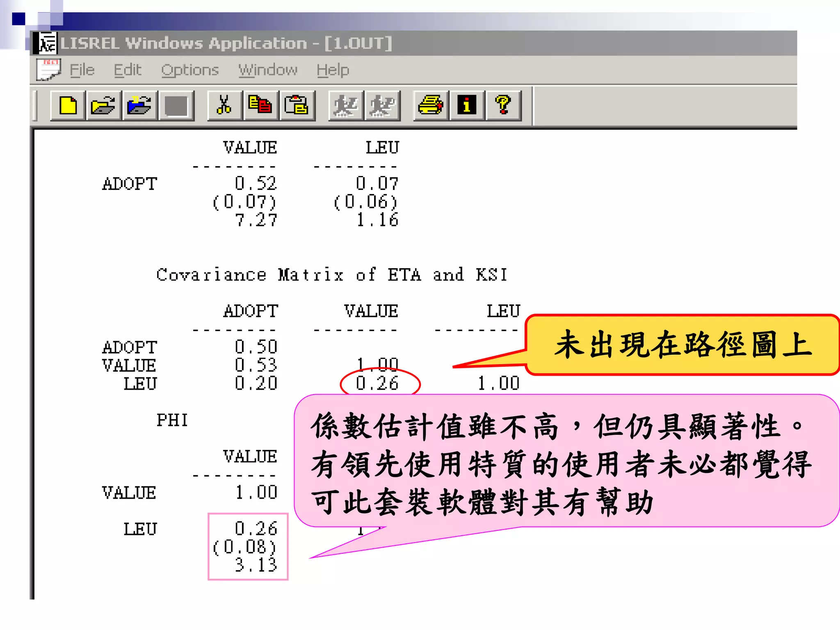Click the yellow Open folder icon
The width and height of the screenshot is (840, 630).
click(x=103, y=106)
